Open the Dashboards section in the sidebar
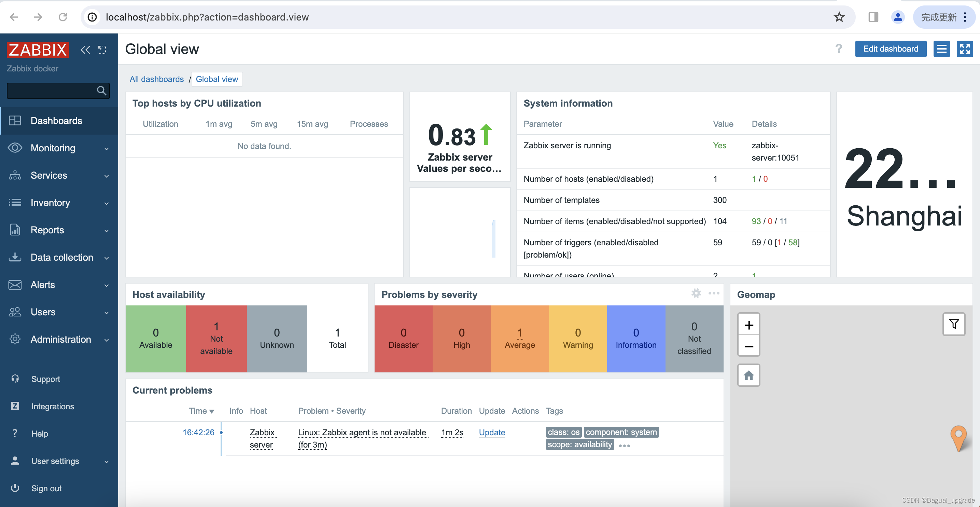Screen dimensions: 980x507 [x=56, y=121]
